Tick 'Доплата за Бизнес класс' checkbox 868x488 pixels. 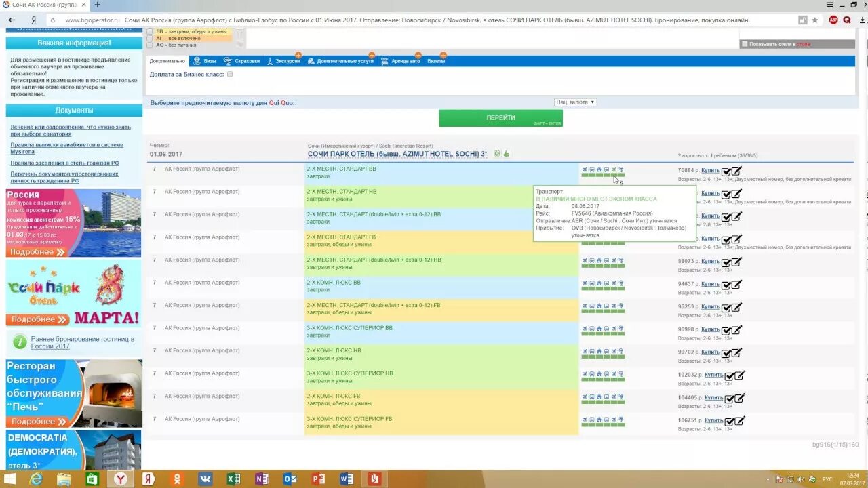[x=230, y=74]
